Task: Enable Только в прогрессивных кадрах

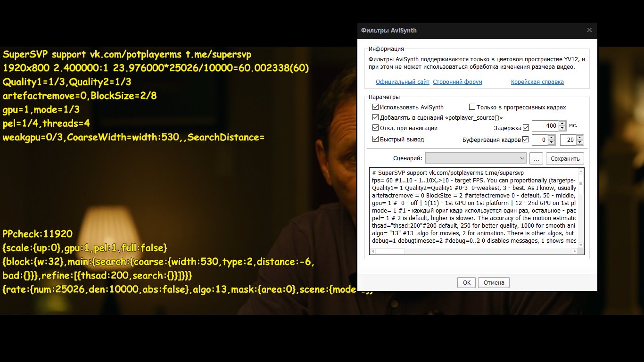Action: (472, 107)
